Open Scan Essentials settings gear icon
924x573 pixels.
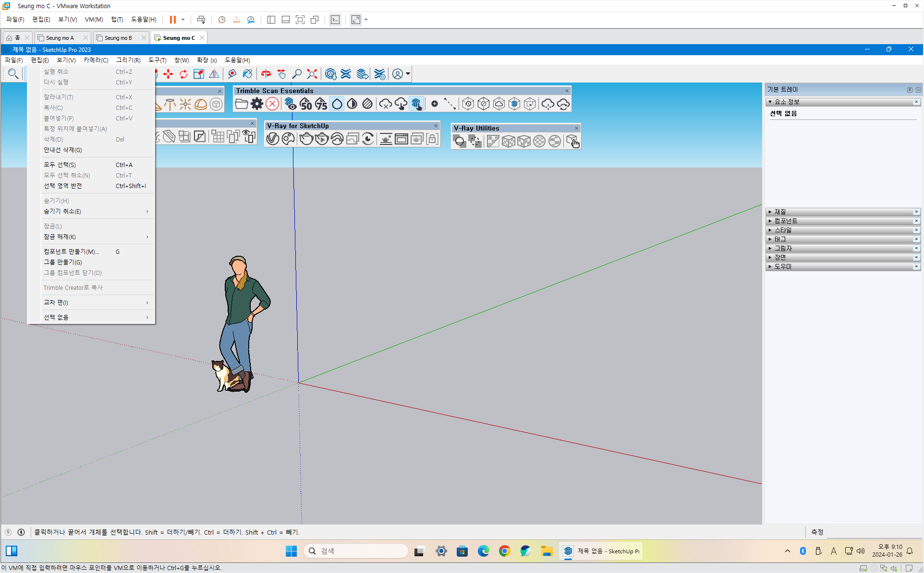(x=257, y=104)
